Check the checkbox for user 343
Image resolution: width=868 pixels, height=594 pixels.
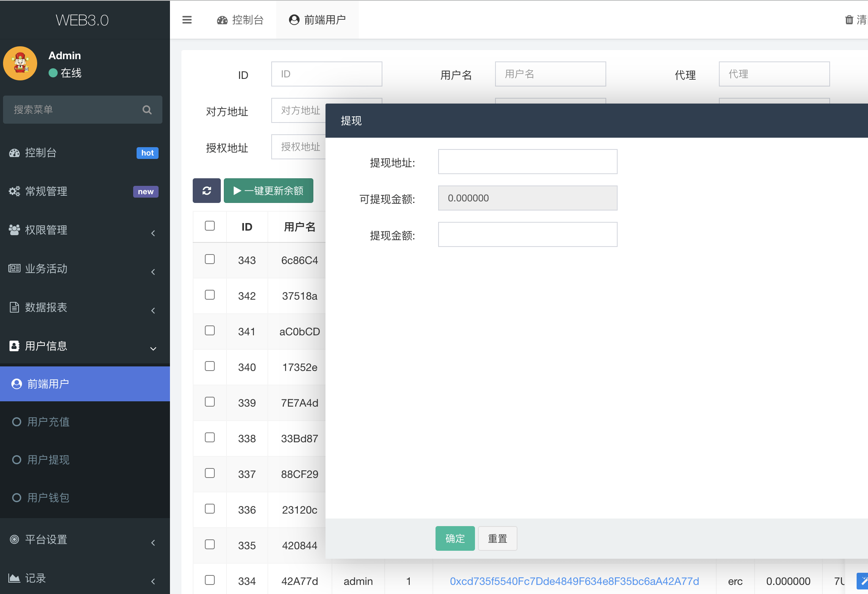click(x=210, y=259)
